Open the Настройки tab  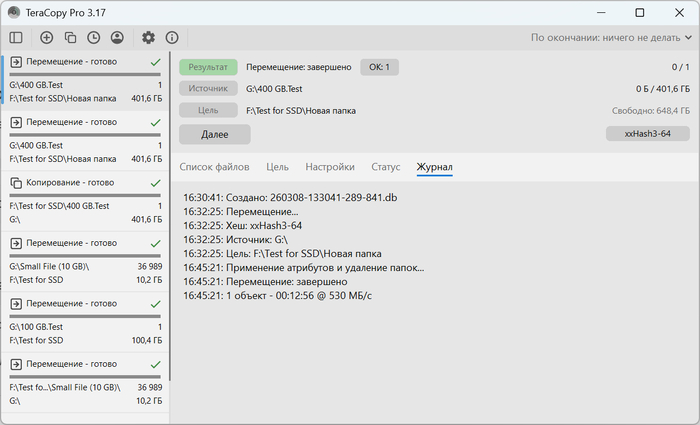(329, 167)
